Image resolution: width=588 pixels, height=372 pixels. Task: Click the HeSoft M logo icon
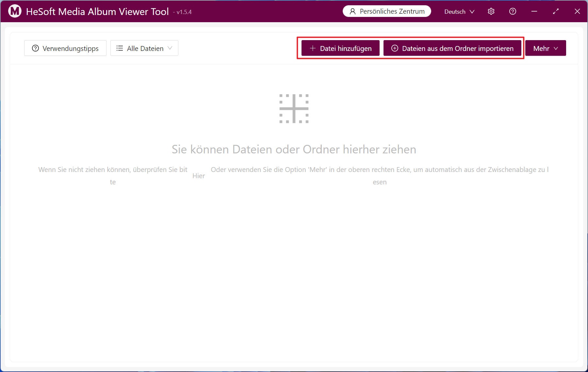click(15, 11)
